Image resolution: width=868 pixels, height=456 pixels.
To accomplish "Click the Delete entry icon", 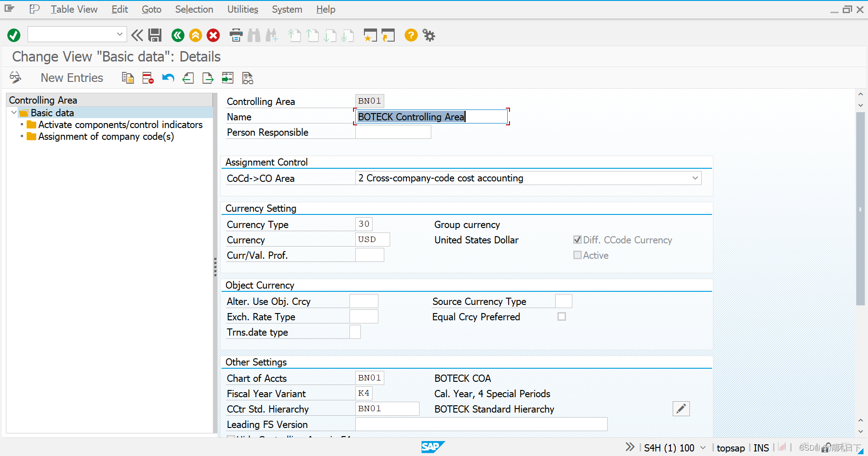I will (148, 78).
